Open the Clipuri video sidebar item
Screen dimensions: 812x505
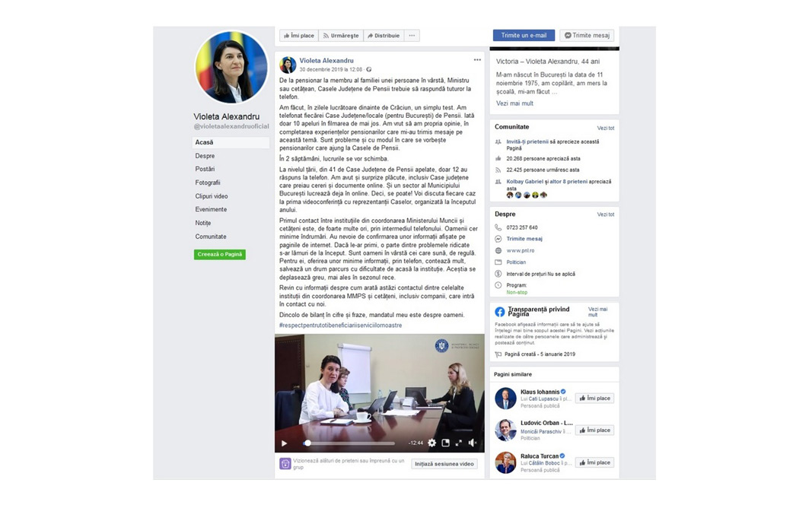point(212,196)
